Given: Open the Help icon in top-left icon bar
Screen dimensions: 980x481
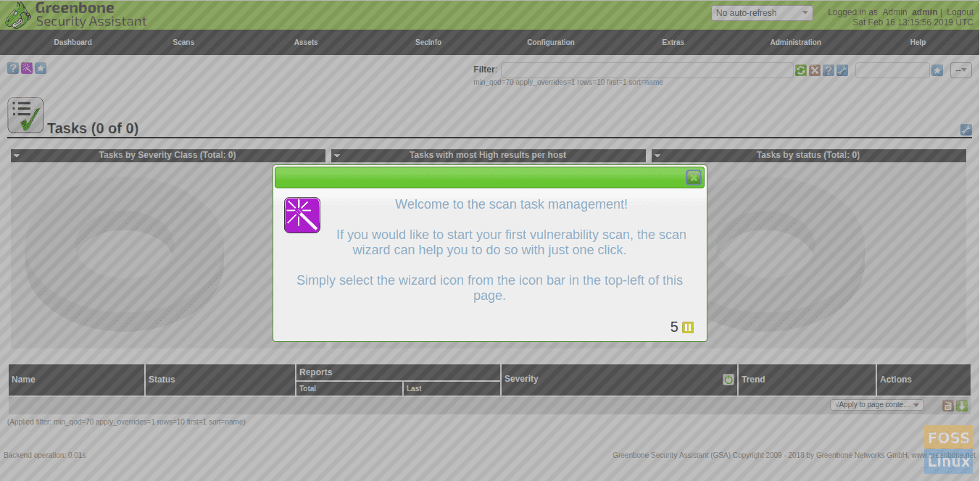Looking at the screenshot, I should pos(13,68).
